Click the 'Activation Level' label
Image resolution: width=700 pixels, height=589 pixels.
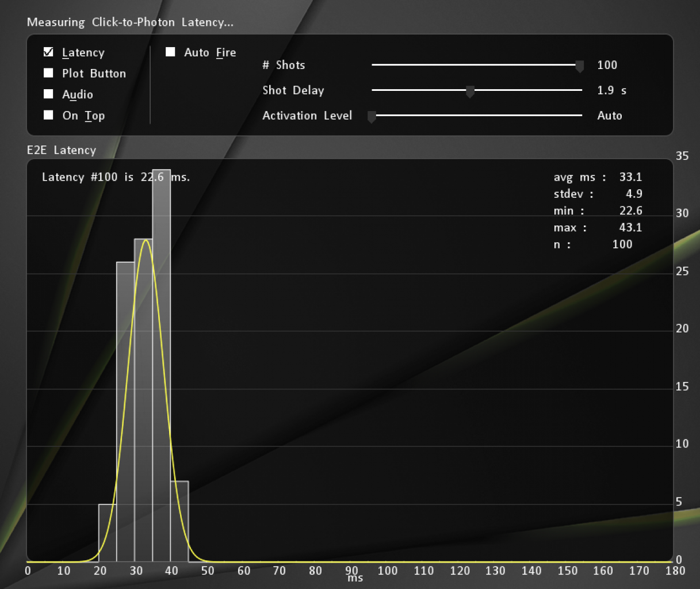point(307,116)
